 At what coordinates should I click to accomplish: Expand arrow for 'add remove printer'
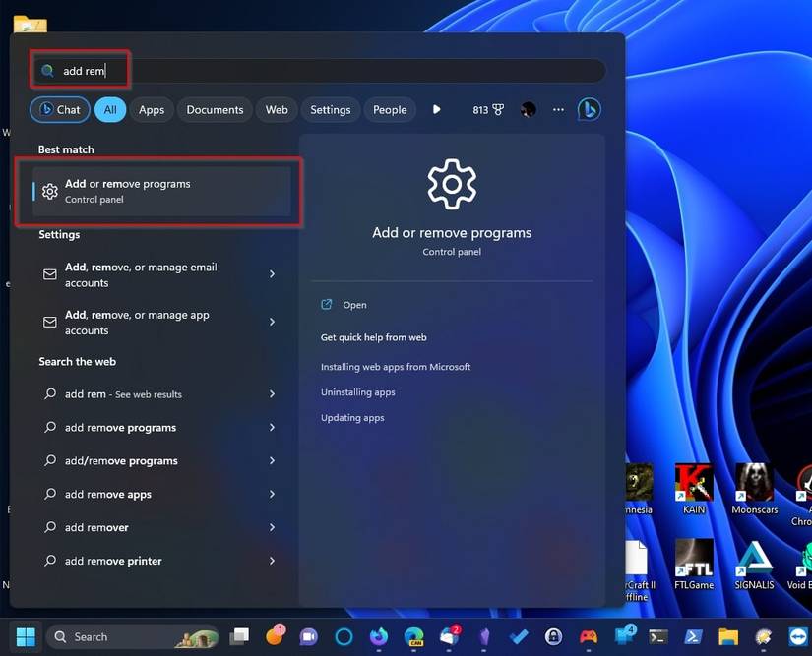click(x=272, y=561)
